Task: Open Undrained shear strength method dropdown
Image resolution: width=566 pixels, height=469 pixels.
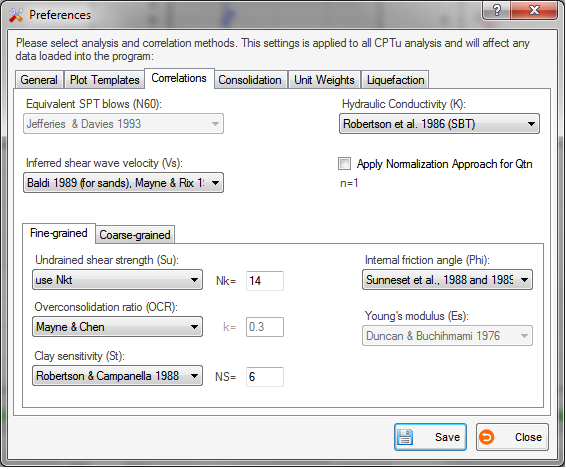Action: pos(117,280)
